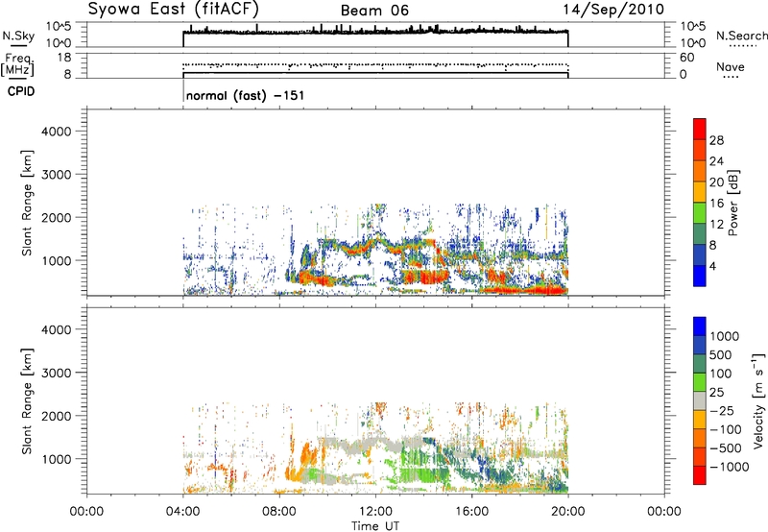Select the "Freq. [MHz]" axis label
768x532 pixels.
coord(17,64)
